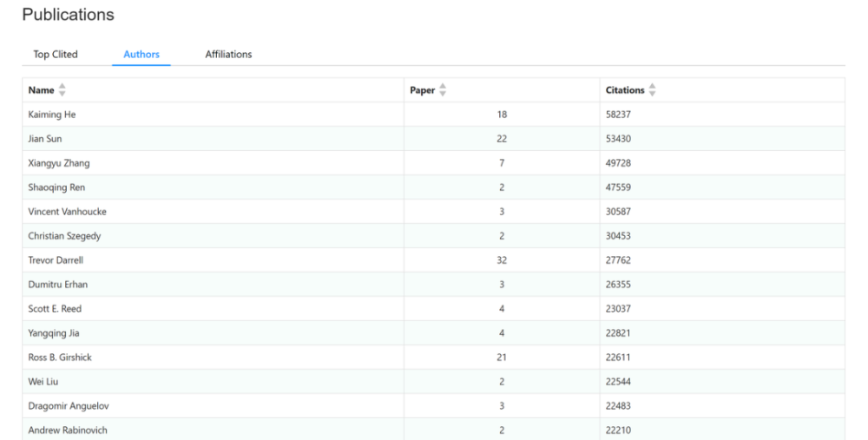Click Christian Szegedy in the table

[66, 236]
